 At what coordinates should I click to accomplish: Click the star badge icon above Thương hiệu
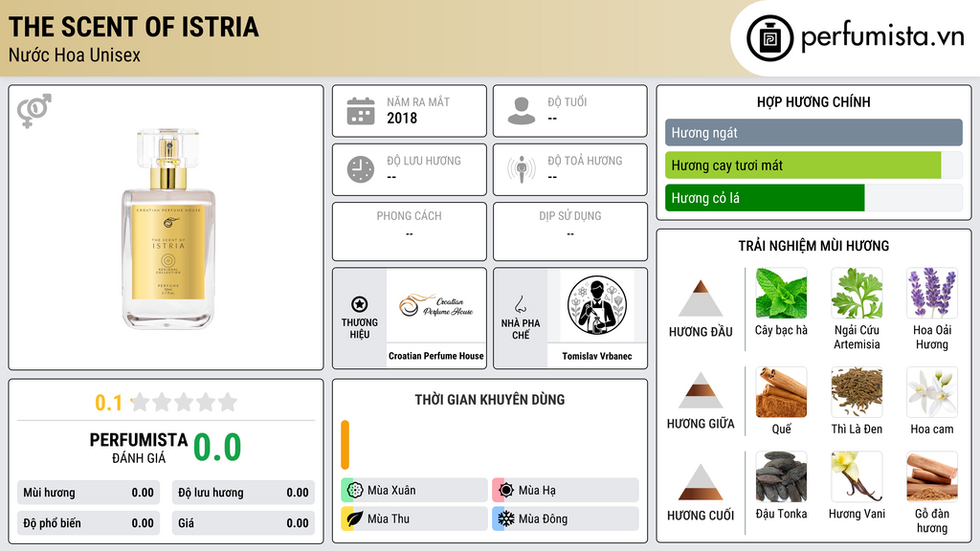[360, 304]
